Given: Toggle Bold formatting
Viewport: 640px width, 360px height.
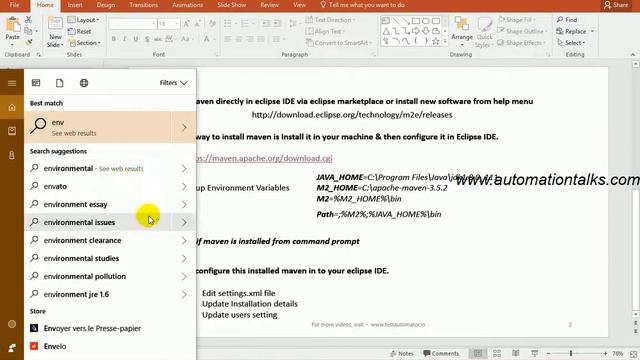Looking at the screenshot, I should point(113,39).
